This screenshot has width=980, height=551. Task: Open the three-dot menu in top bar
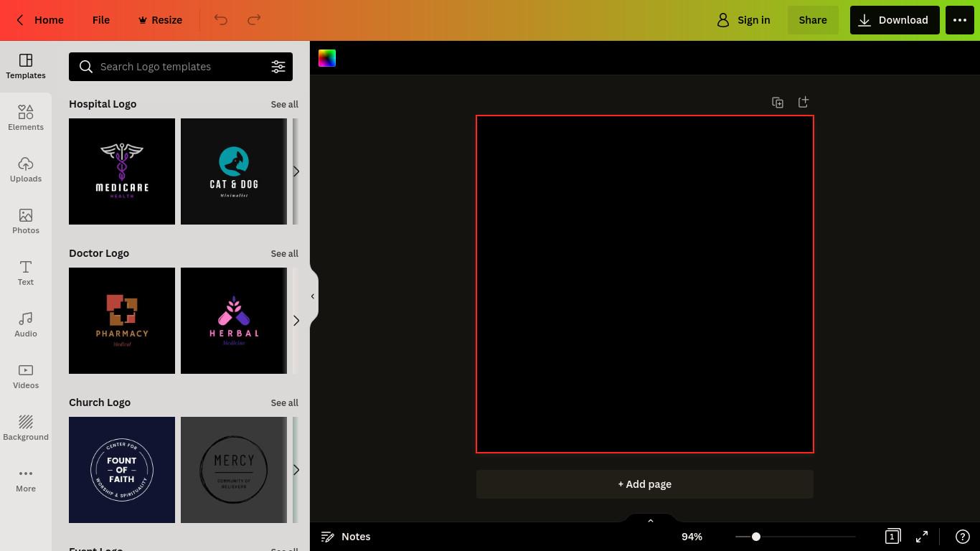pyautogui.click(x=960, y=20)
